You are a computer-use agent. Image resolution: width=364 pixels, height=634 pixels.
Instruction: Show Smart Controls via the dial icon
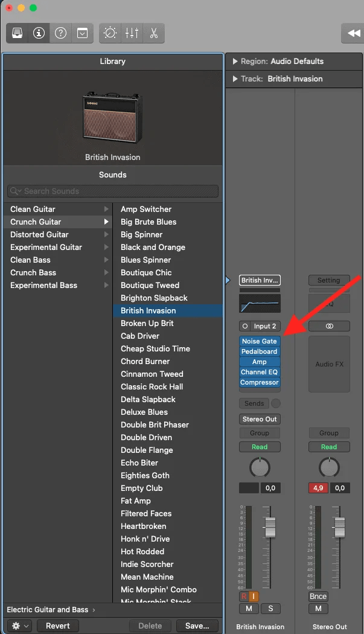[110, 33]
